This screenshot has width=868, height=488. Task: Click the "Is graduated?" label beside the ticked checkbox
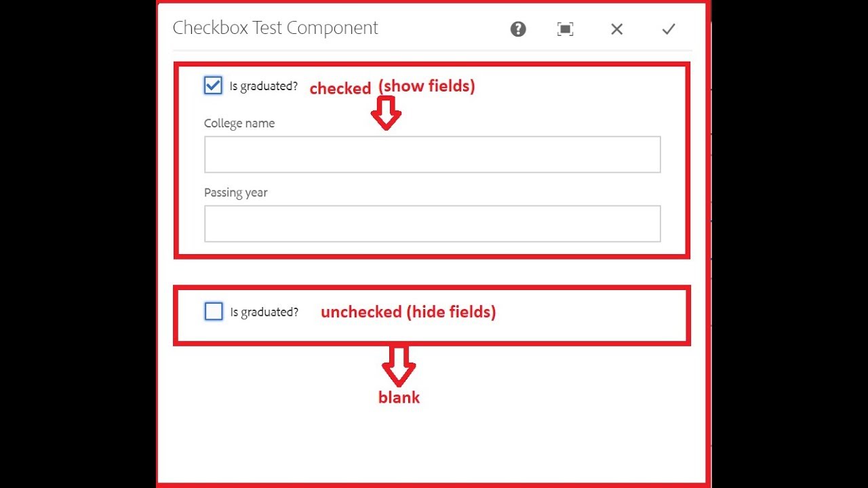(x=263, y=86)
